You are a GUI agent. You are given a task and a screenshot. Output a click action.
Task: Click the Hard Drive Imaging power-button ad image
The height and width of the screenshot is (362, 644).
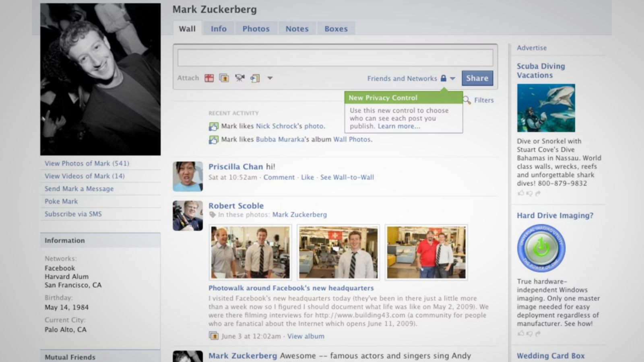[x=541, y=248]
